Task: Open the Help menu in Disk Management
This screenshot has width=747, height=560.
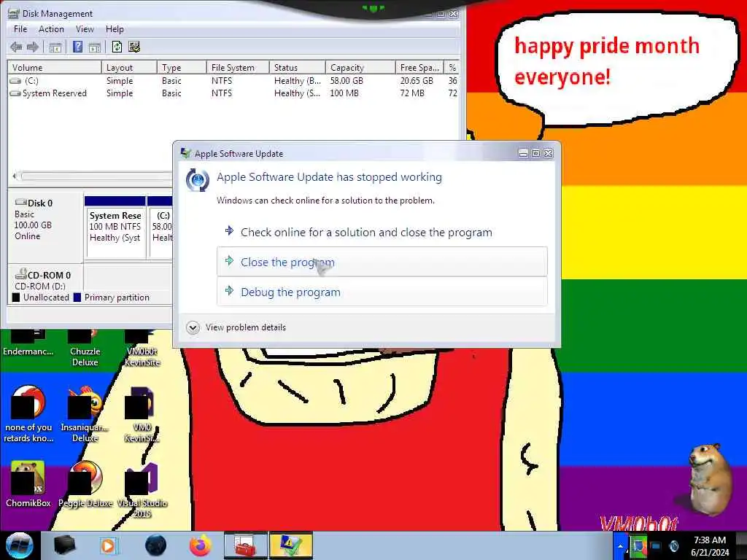Action: click(115, 29)
